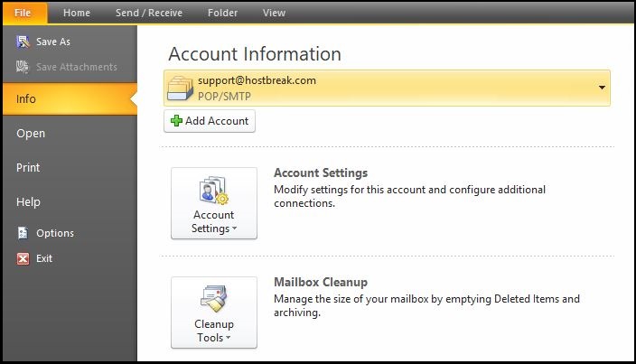The height and width of the screenshot is (364, 636).
Task: Click the File tab
Action: pyautogui.click(x=24, y=13)
